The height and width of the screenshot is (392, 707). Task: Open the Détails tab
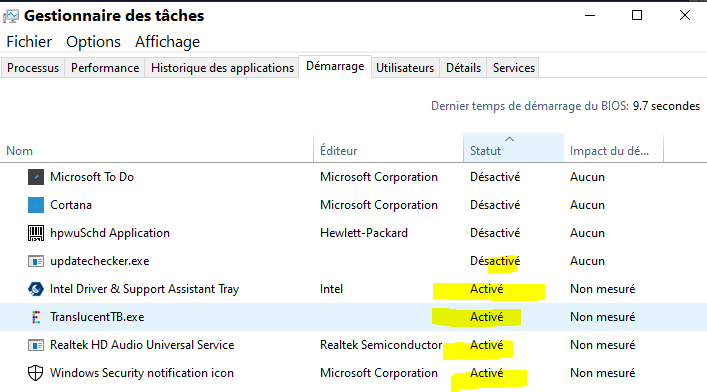click(463, 68)
